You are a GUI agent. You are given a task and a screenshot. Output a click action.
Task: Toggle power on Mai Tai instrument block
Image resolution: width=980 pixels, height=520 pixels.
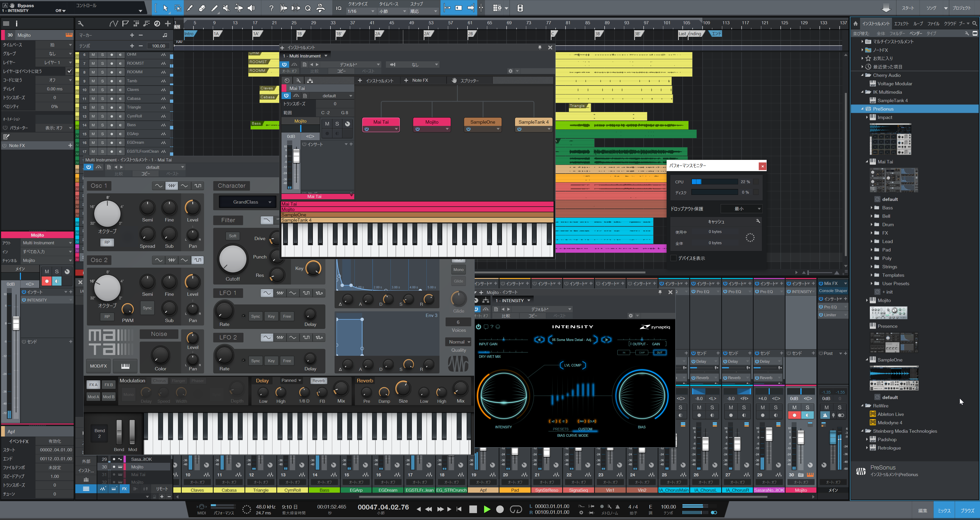pyautogui.click(x=366, y=129)
